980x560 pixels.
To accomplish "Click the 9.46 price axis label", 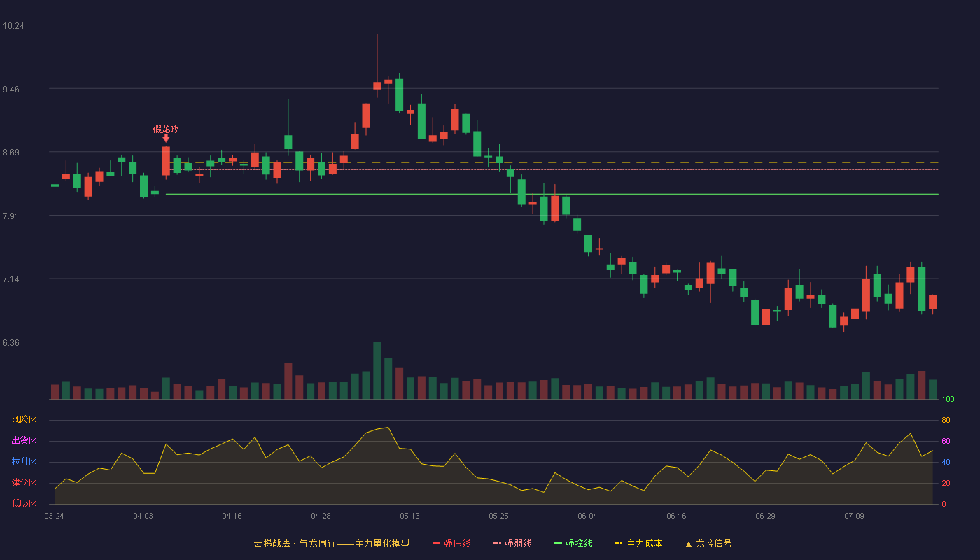I will point(11,89).
